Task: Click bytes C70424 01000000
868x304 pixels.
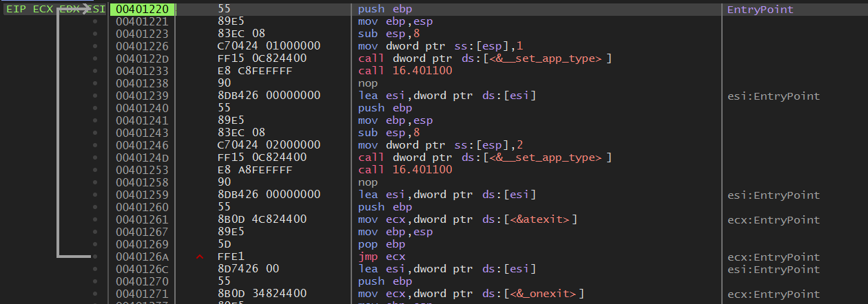Action: 269,46
